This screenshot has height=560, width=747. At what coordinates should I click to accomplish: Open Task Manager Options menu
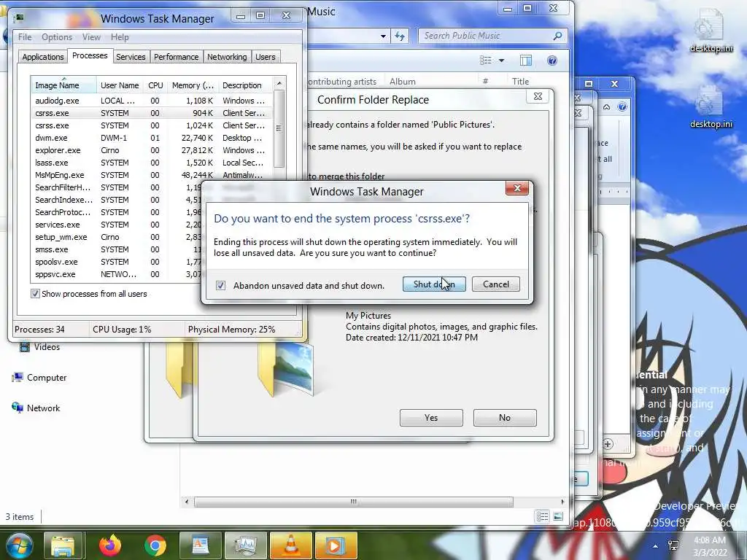pos(57,37)
